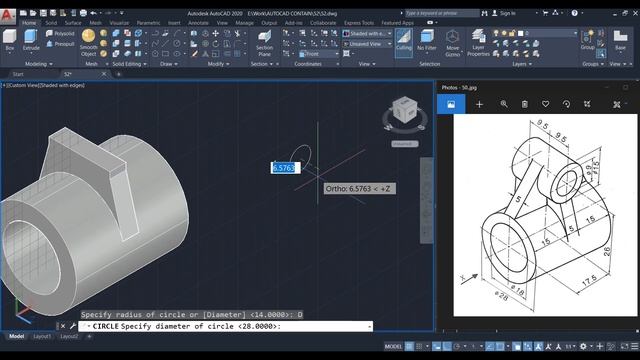Expand the Draw panel title
The height and width of the screenshot is (360, 640).
(169, 64)
